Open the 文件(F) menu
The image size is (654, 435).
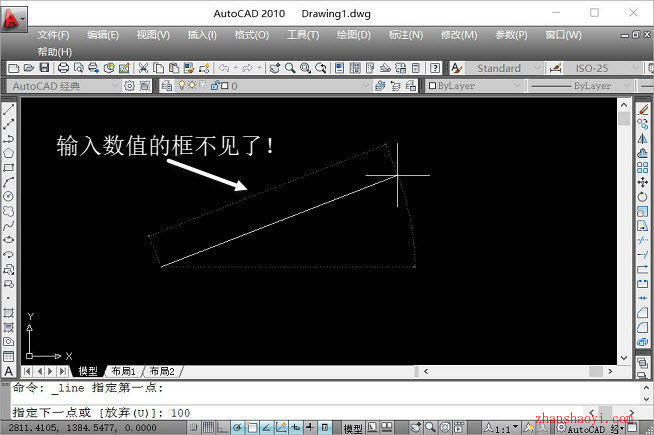point(53,35)
